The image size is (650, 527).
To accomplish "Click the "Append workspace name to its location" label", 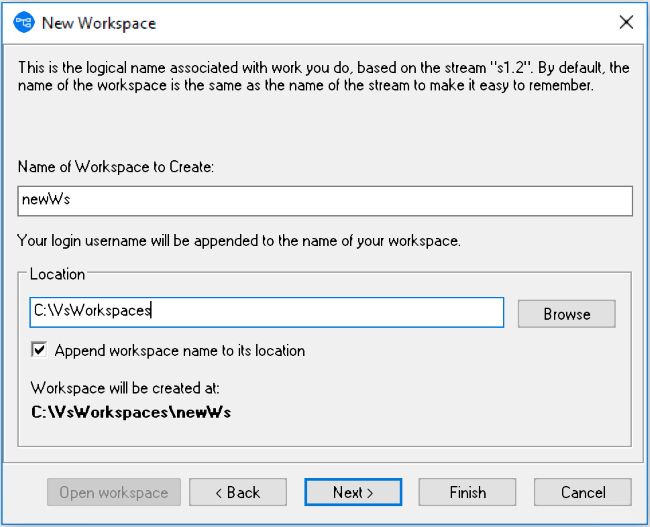I will pos(180,351).
